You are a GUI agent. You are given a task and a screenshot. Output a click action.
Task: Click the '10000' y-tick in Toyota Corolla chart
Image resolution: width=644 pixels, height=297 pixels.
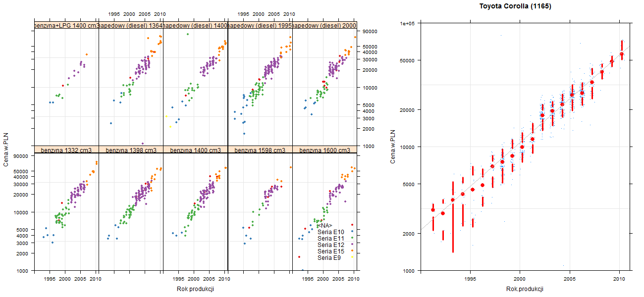point(407,147)
